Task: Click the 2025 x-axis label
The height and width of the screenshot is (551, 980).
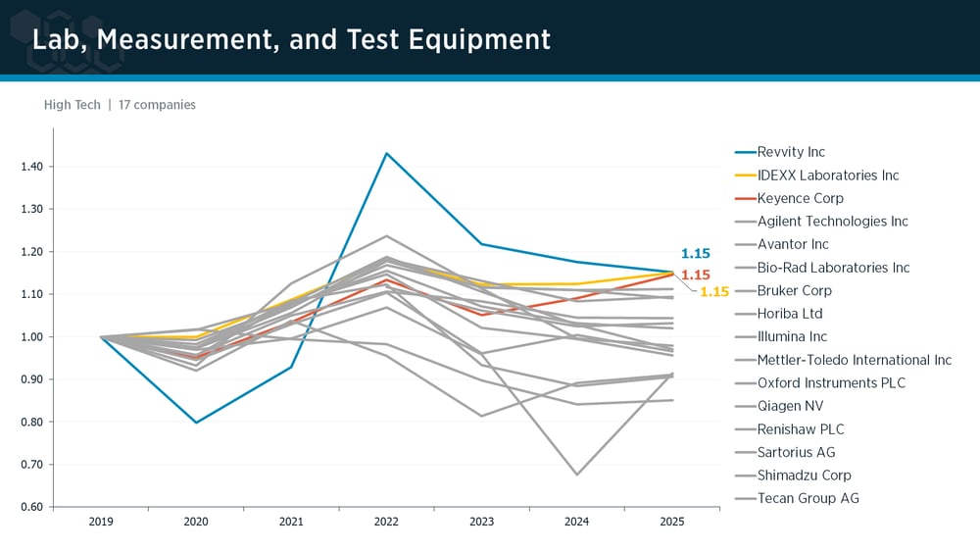Action: coord(672,522)
